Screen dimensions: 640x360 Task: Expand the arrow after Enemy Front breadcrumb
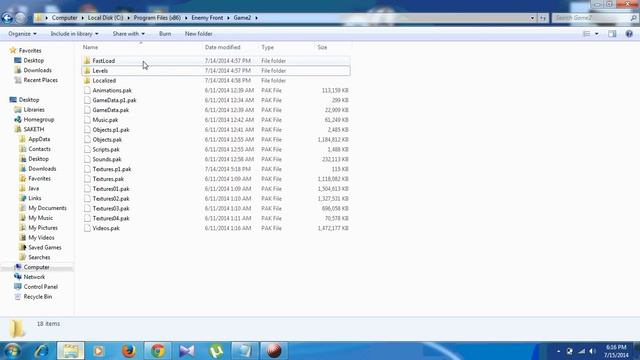229,18
